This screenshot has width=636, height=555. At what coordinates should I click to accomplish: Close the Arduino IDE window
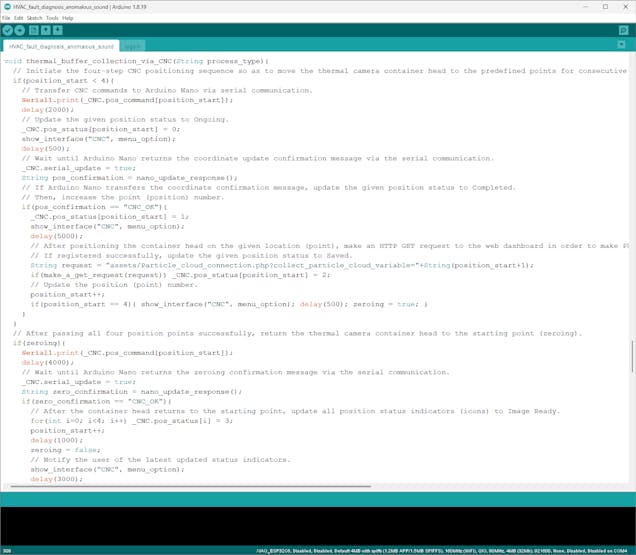tap(625, 6)
